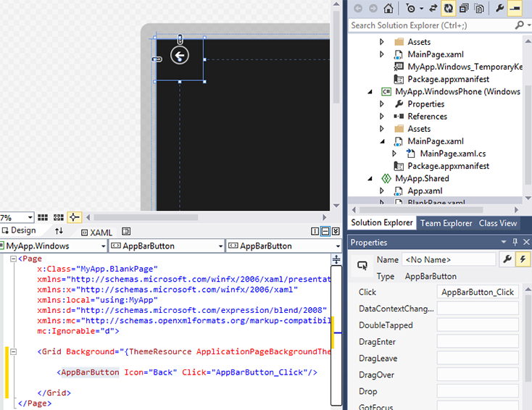Screen dimensions: 532x410
Task: Click the XAML editor split-window handle icon
Action: coord(336,259)
